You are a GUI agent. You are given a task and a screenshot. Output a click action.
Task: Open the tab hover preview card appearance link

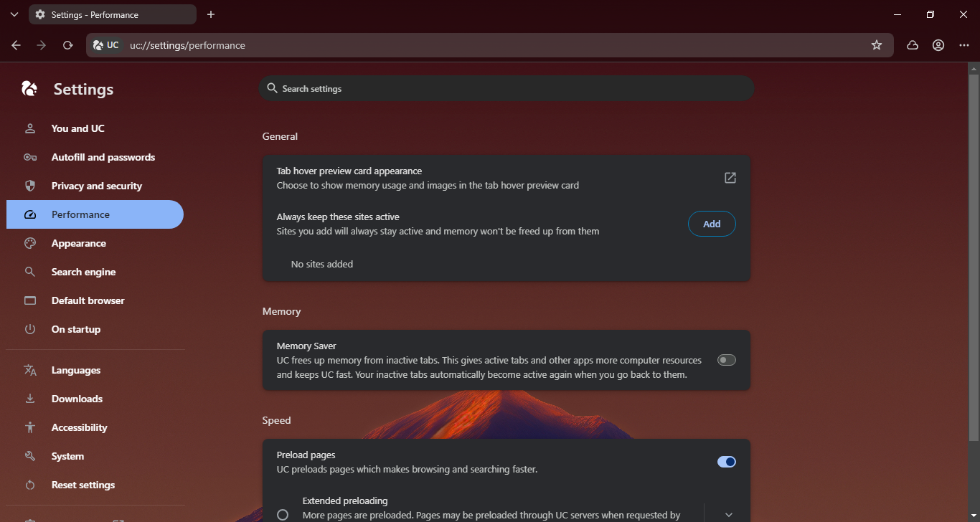[x=730, y=177]
